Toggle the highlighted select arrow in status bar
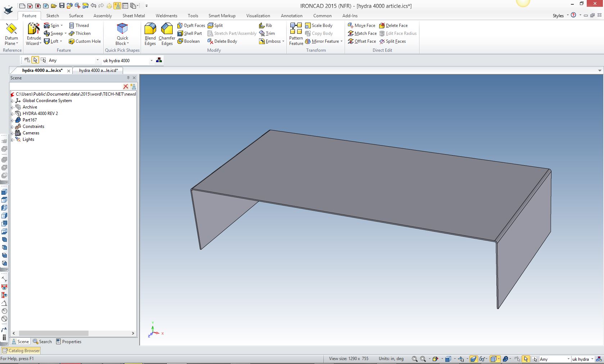Image resolution: width=604 pixels, height=364 pixels. click(526, 359)
